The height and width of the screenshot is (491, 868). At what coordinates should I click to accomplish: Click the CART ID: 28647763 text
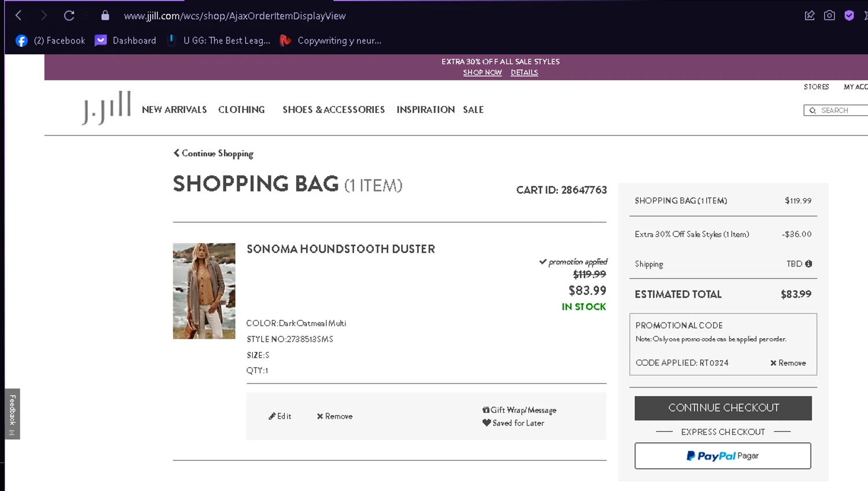[561, 190]
